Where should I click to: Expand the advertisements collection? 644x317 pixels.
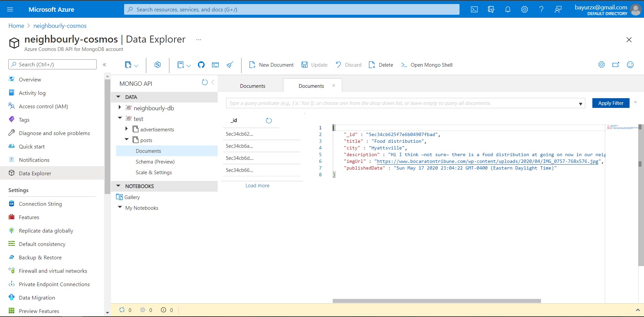126,129
